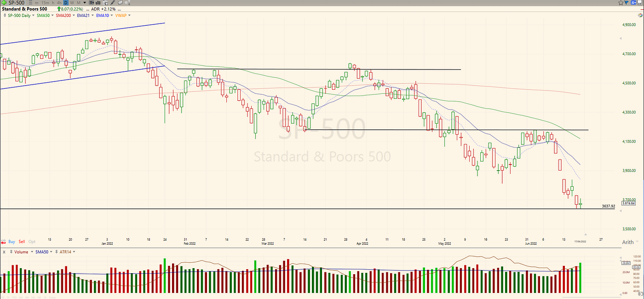Expand the timeframe dropdown arrow
The width and height of the screenshot is (644, 299).
tap(85, 3)
